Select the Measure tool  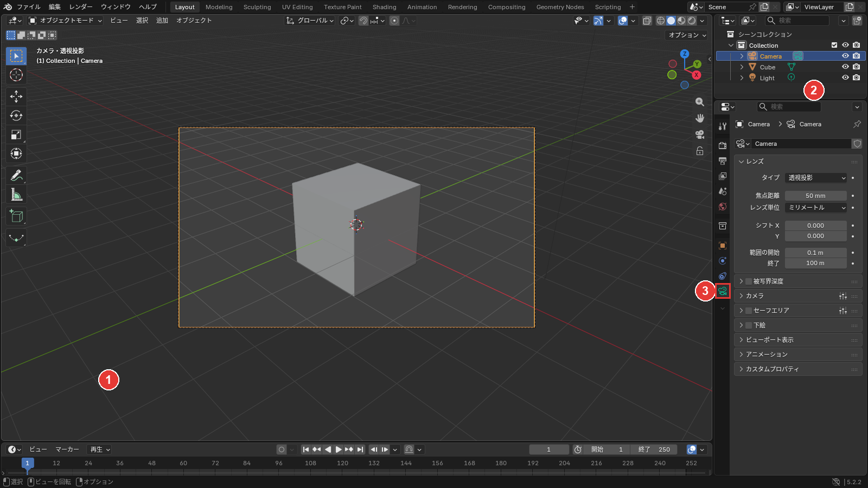click(x=16, y=195)
